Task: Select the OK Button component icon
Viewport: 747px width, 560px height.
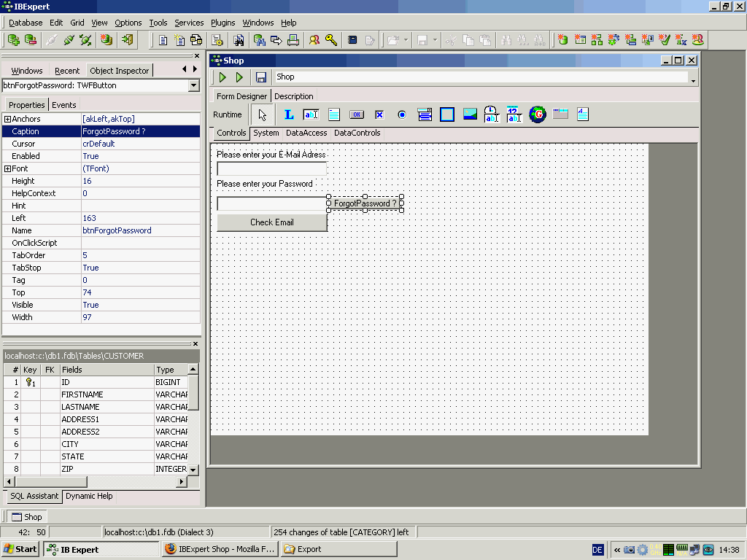Action: pos(356,114)
